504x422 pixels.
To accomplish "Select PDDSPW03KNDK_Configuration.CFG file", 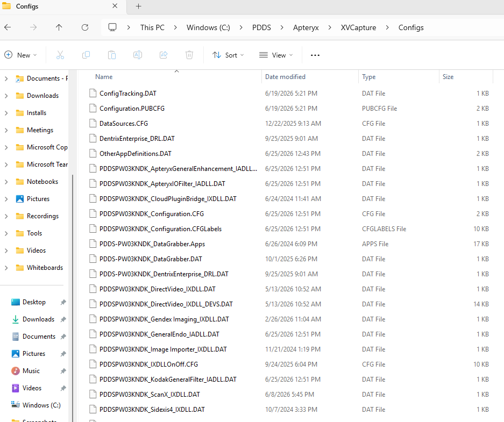I will [x=151, y=214].
